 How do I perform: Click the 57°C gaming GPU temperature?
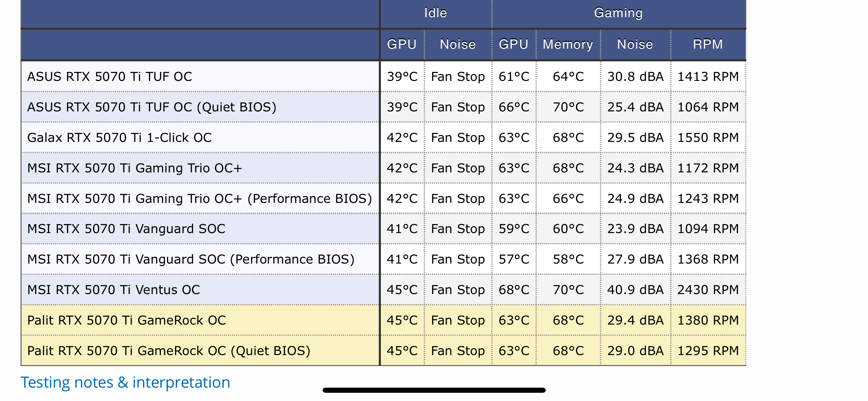click(514, 259)
